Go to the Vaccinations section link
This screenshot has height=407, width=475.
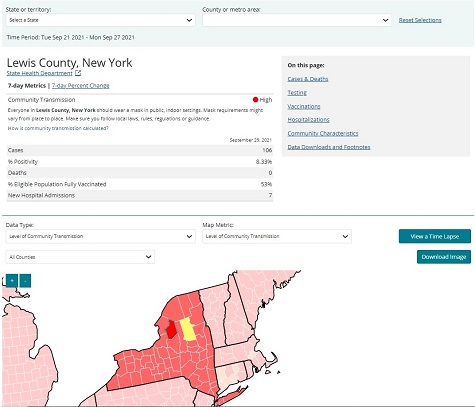point(304,106)
